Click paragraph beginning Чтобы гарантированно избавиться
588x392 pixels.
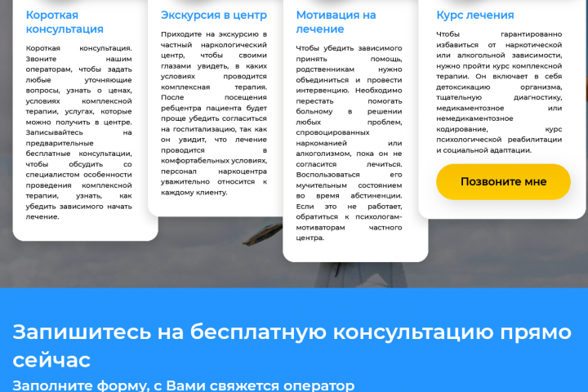pyautogui.click(x=499, y=92)
